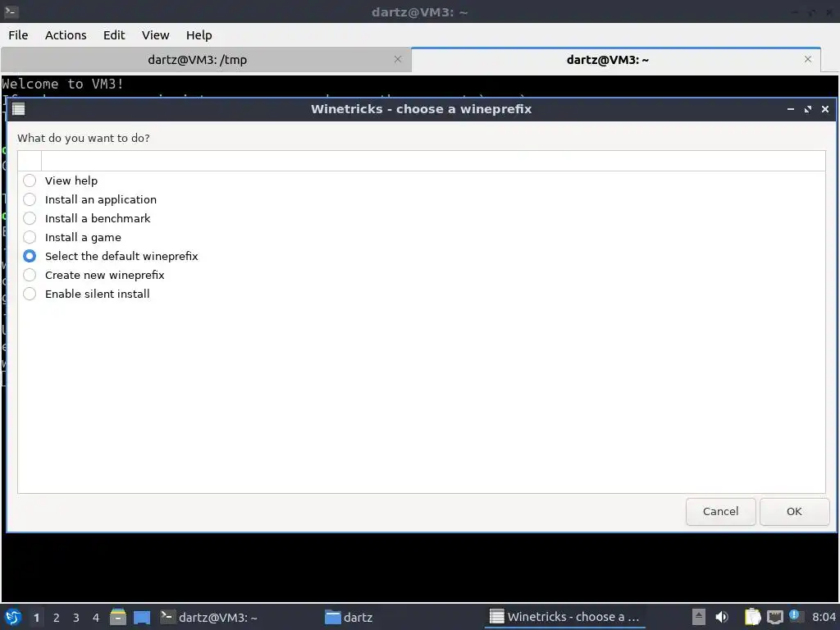The height and width of the screenshot is (630, 840).
Task: Click the show desktop icon in taskbar
Action: 141,617
